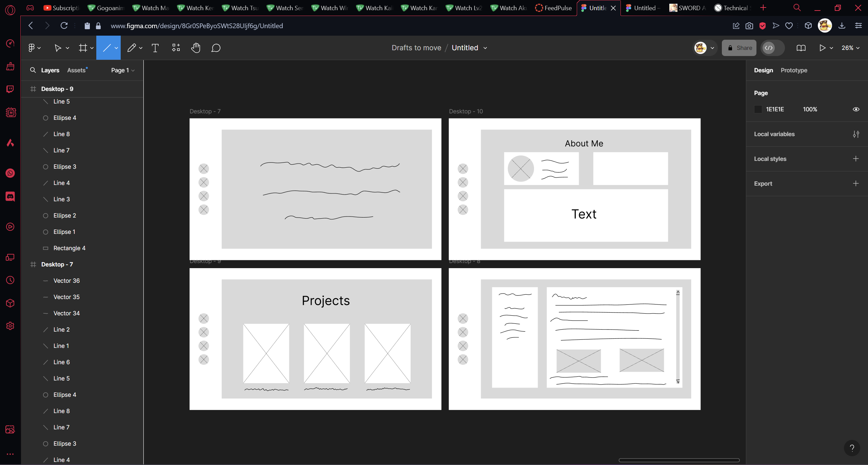Viewport: 868px width, 465px height.
Task: Open the Page 1 dropdown
Action: click(x=123, y=70)
